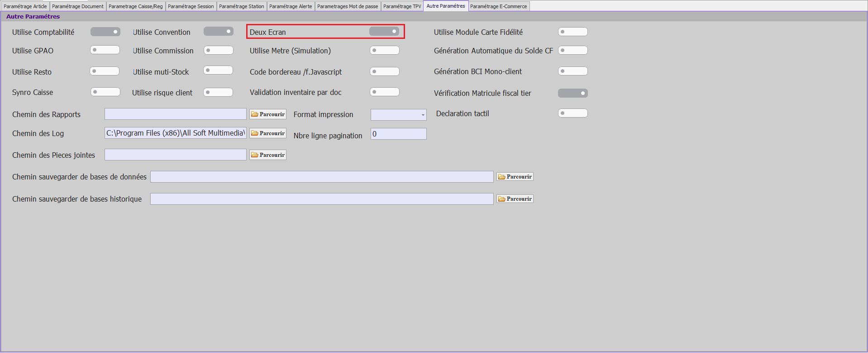This screenshot has width=868, height=353.
Task: Open the Paramétrage E-Commerce tab
Action: click(499, 6)
